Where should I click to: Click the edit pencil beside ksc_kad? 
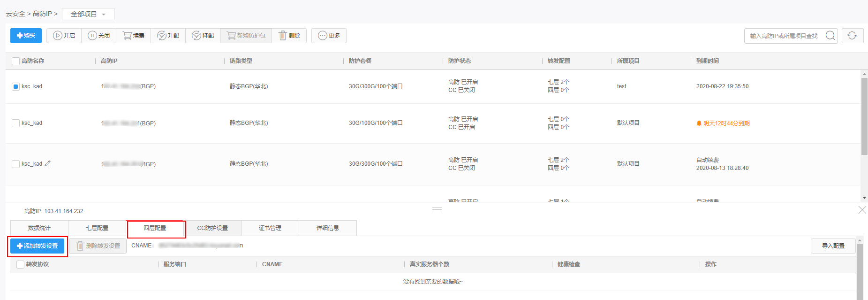tap(48, 163)
